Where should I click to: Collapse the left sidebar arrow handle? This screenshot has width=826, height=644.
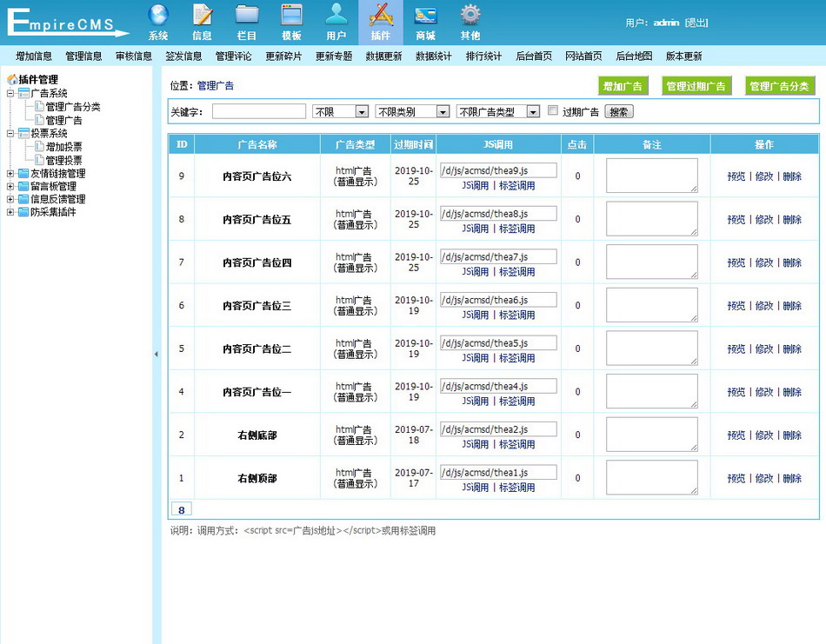pos(156,355)
